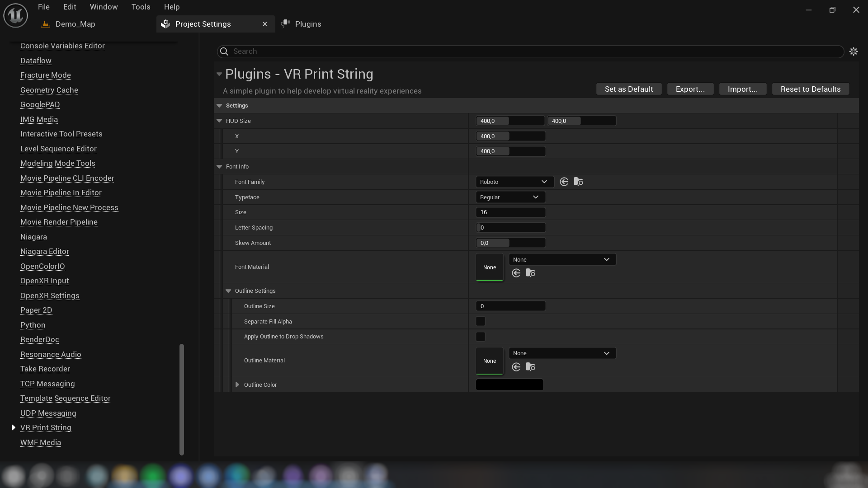868x488 pixels.
Task: Click the Font Material None thumbnail
Action: (x=490, y=267)
